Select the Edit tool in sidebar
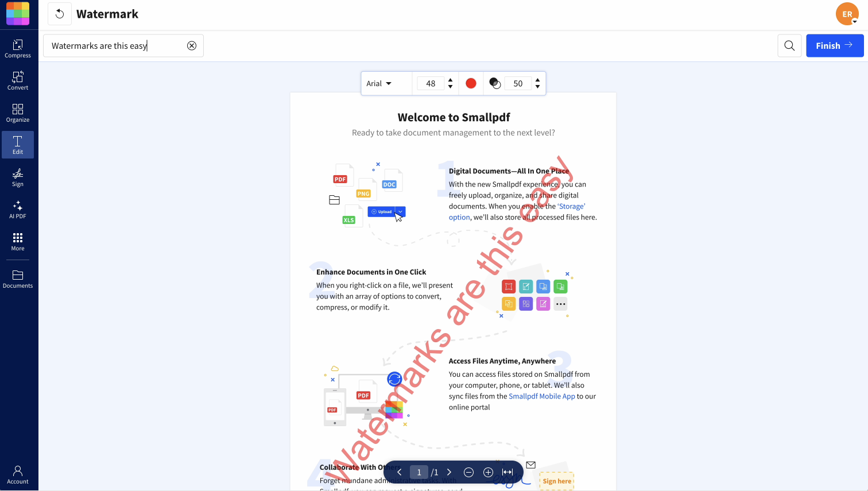 [x=18, y=145]
